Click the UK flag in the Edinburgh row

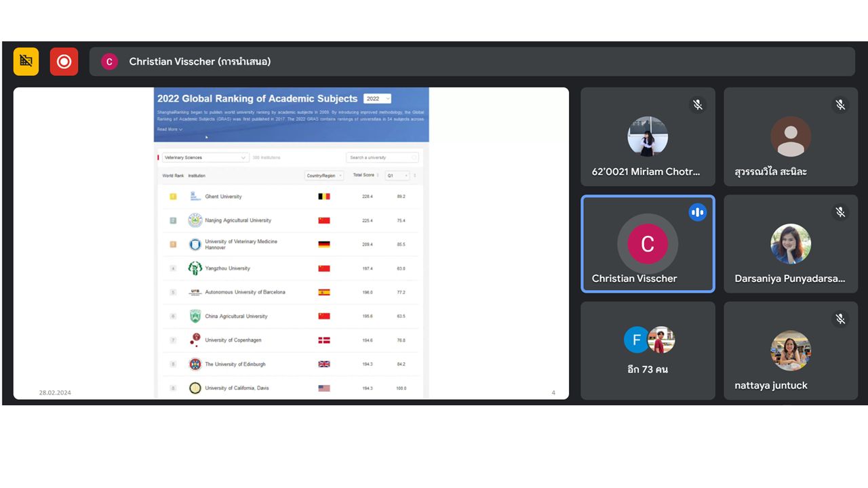point(324,364)
